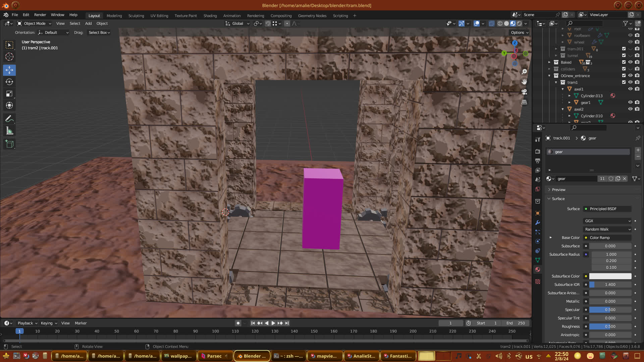
Task: Select the 3D Cursor tool
Action: [9, 57]
